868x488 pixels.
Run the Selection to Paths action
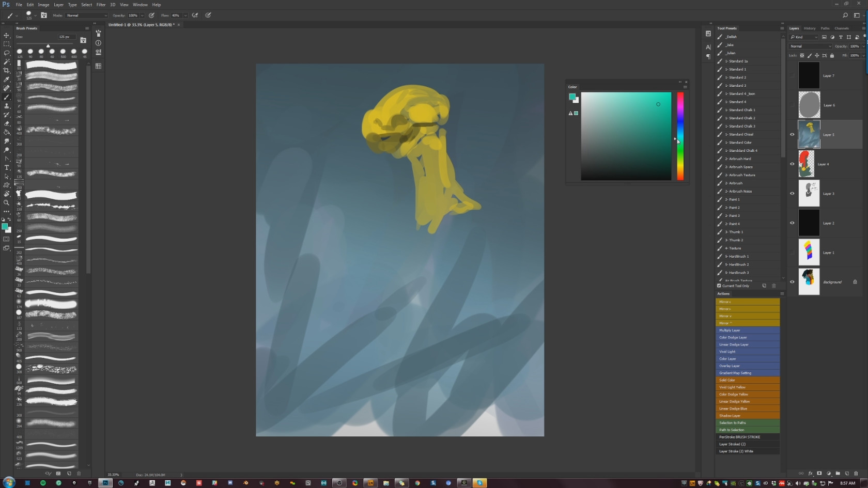(x=748, y=423)
